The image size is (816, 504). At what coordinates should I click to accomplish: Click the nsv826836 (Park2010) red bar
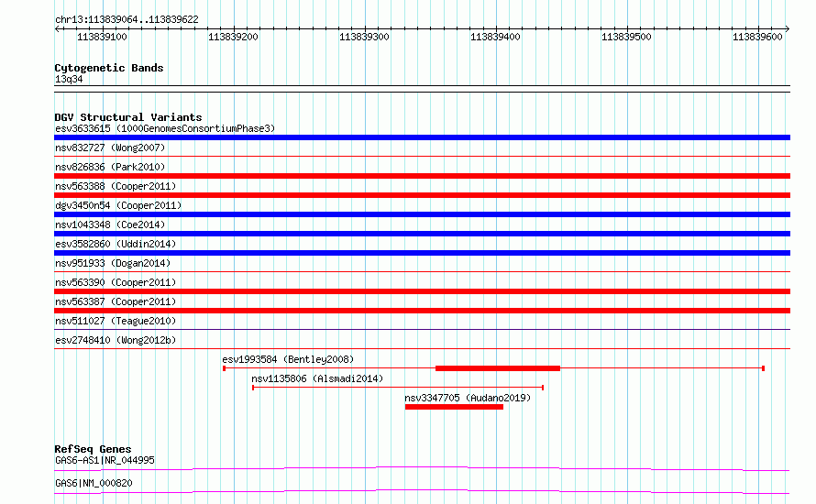tap(422, 176)
